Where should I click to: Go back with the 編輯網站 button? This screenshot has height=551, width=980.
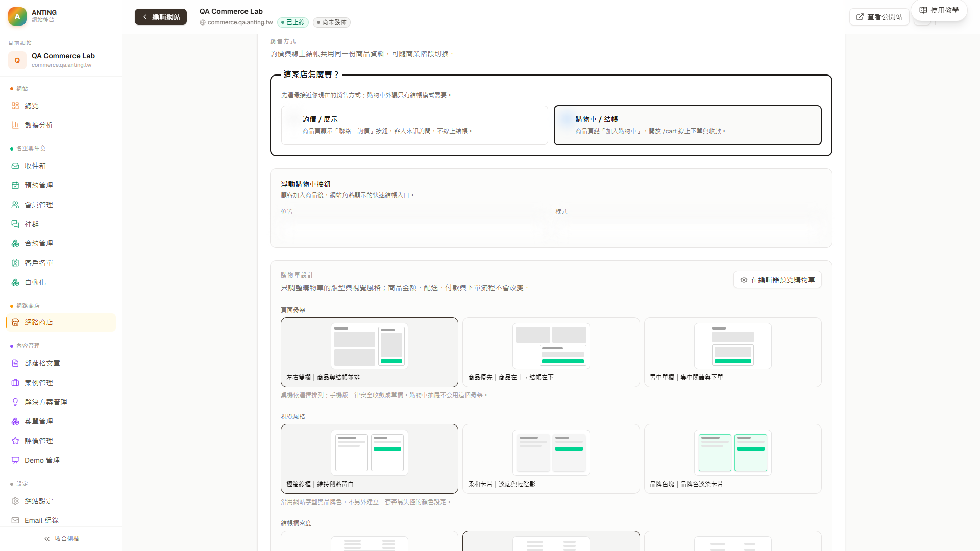point(161,17)
